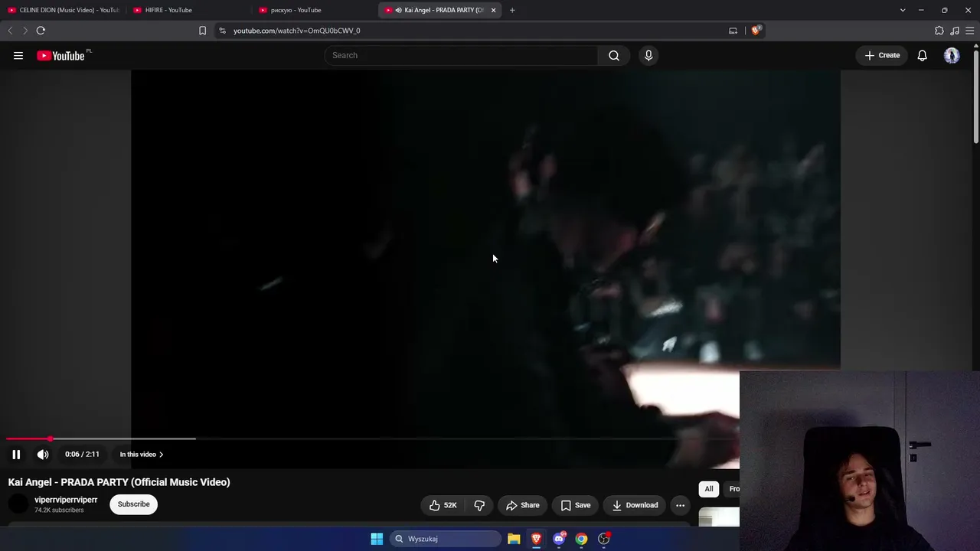Image resolution: width=980 pixels, height=551 pixels.
Task: Open the browser media control icon
Action: 955,31
